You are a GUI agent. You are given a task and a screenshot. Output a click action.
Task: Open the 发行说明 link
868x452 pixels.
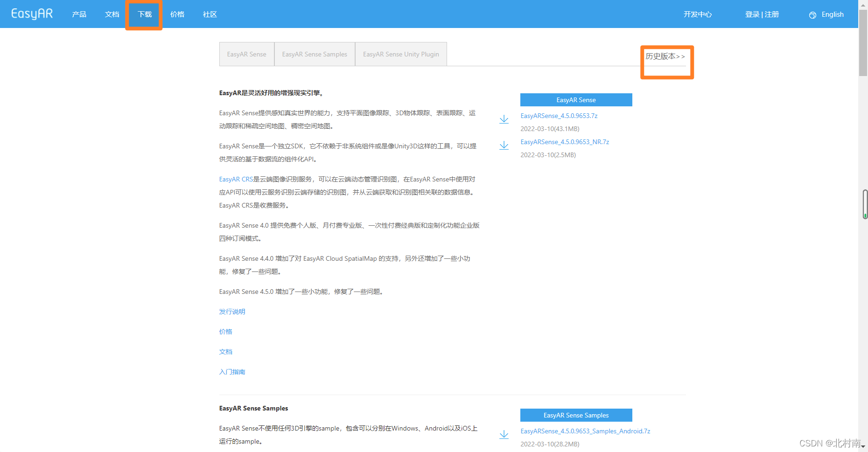(232, 312)
